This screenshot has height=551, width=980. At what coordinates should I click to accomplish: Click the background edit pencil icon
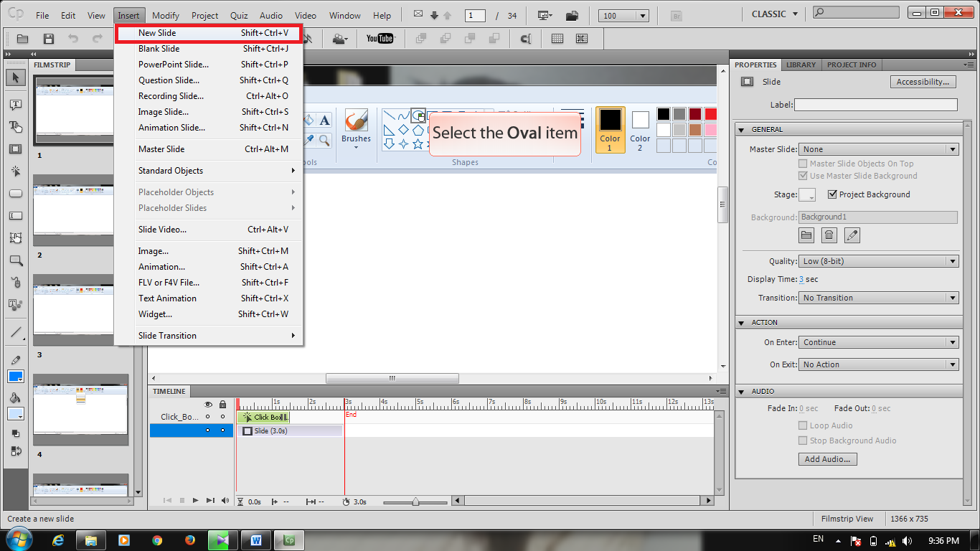point(852,235)
